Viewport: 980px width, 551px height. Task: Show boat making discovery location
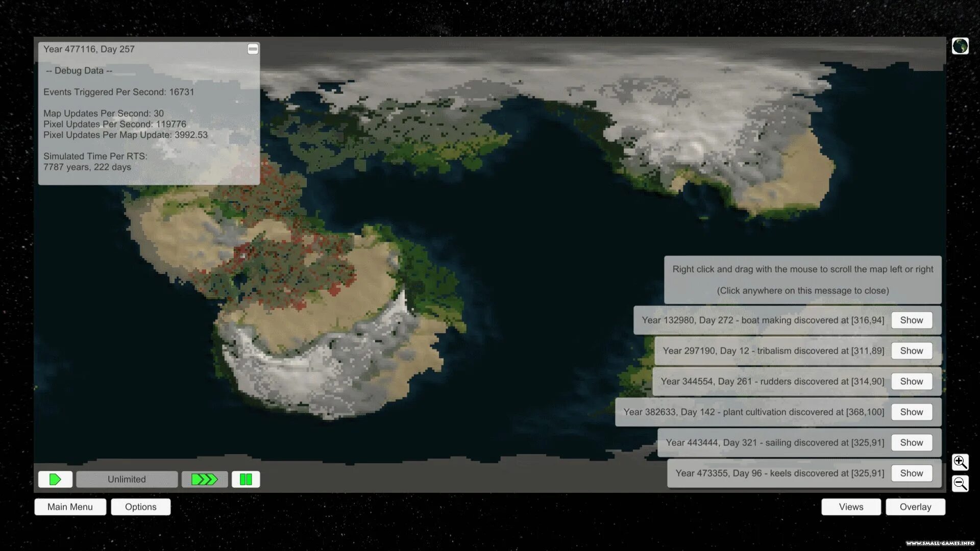[911, 320]
